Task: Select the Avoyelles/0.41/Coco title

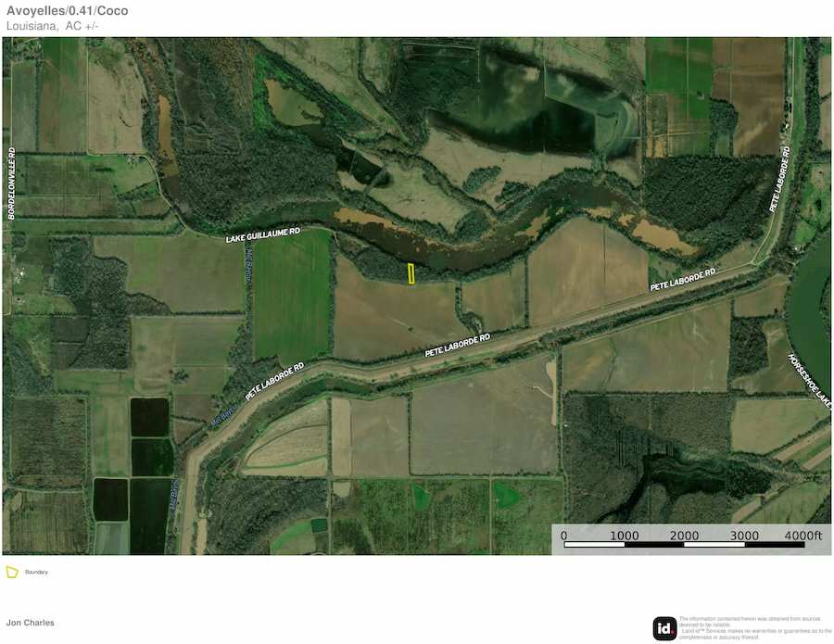Action: click(67, 11)
